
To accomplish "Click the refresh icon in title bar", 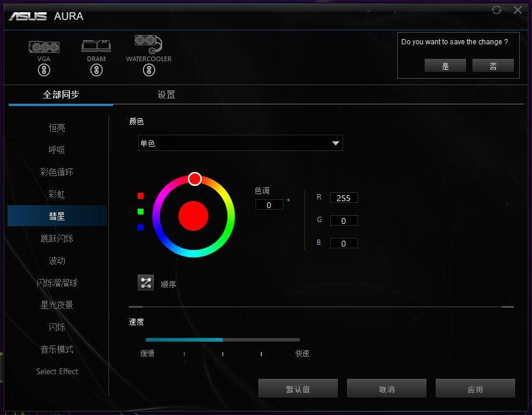I will click(496, 10).
